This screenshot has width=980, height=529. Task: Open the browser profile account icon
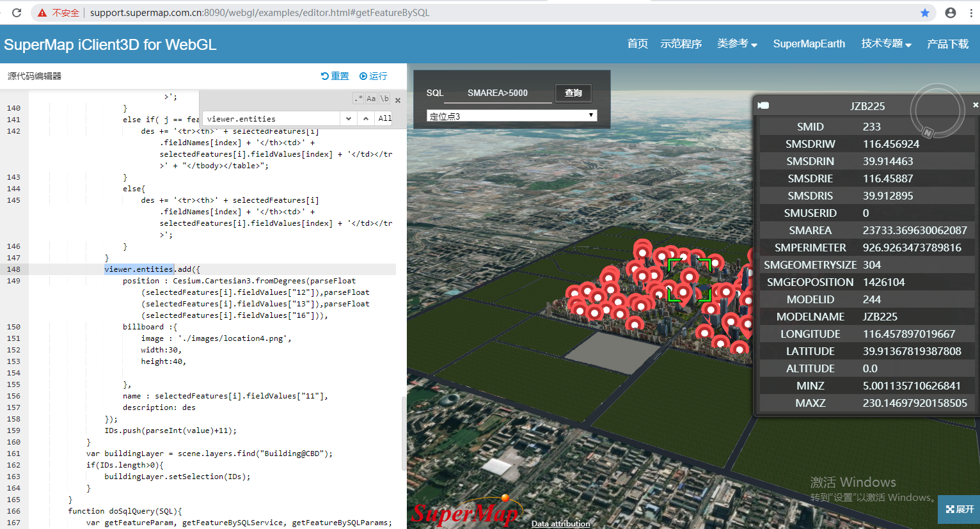click(951, 13)
